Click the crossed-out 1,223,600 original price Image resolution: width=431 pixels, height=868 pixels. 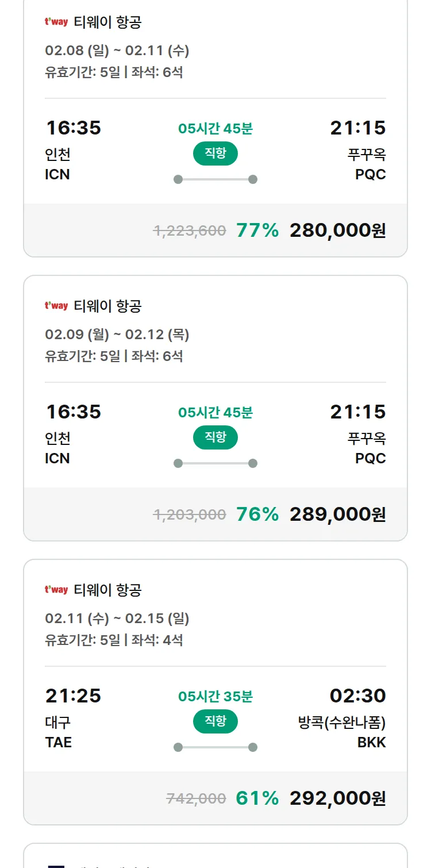tap(189, 231)
